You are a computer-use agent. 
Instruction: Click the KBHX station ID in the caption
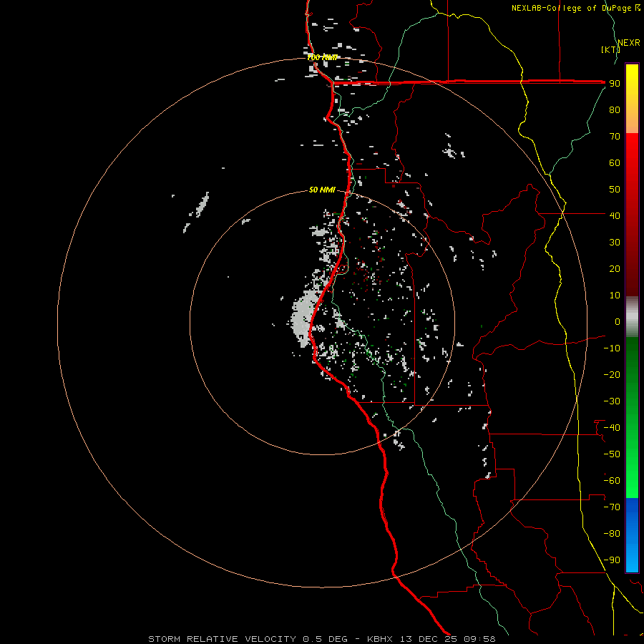click(379, 639)
